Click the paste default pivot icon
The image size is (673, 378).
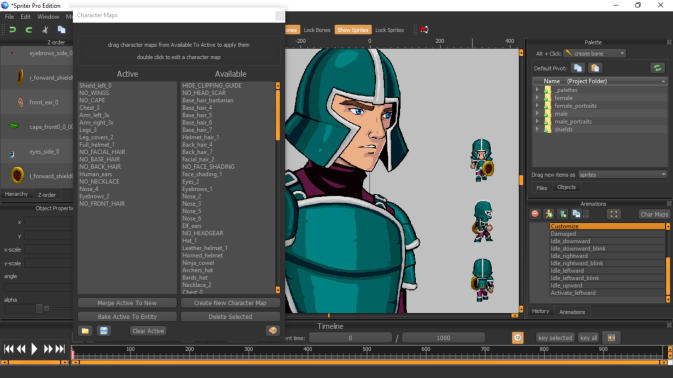595,68
